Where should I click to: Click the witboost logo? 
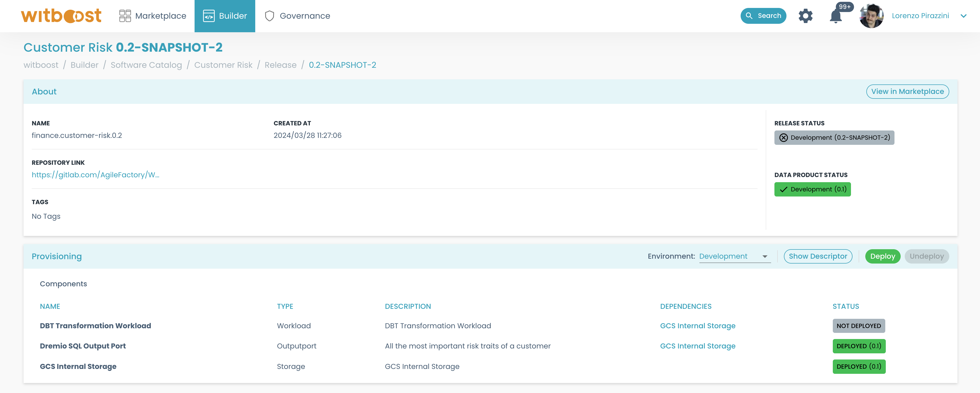[61, 16]
